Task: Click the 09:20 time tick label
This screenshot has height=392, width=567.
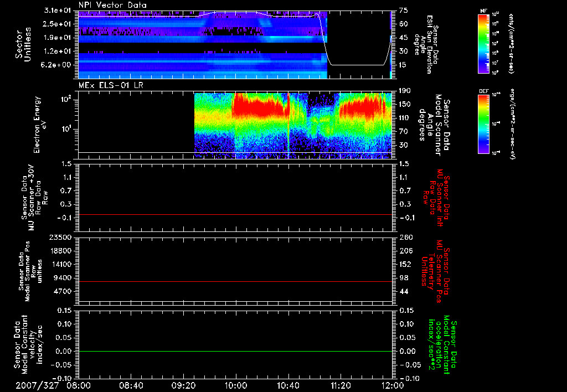Action: (183, 385)
